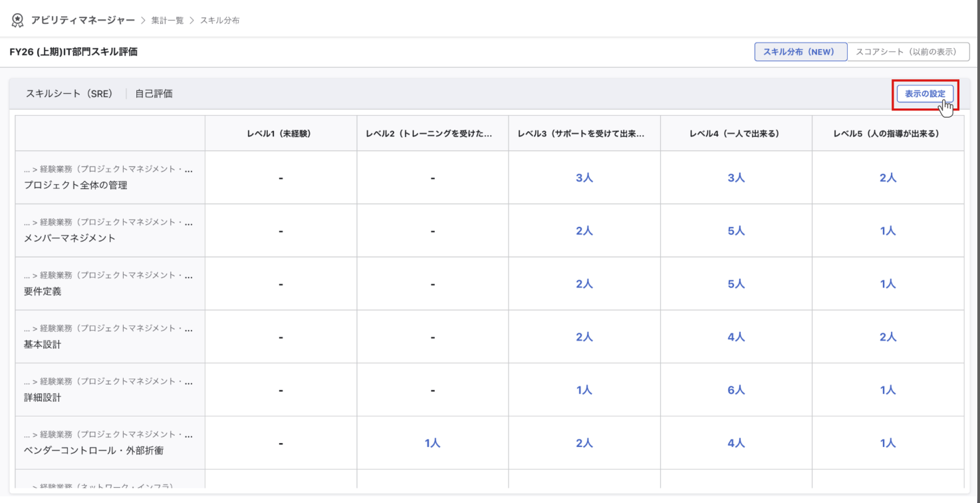Open 5人 in 要件定義 レベル4

[736, 284]
